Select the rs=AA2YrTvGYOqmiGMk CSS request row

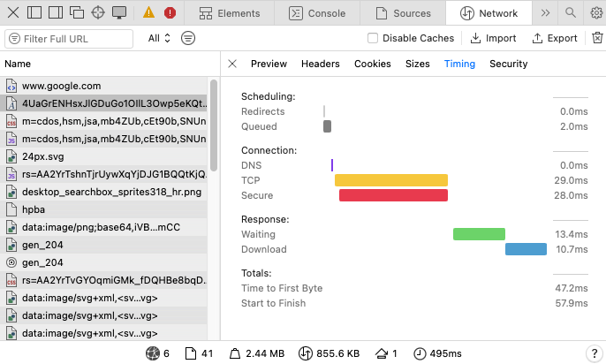point(103,280)
